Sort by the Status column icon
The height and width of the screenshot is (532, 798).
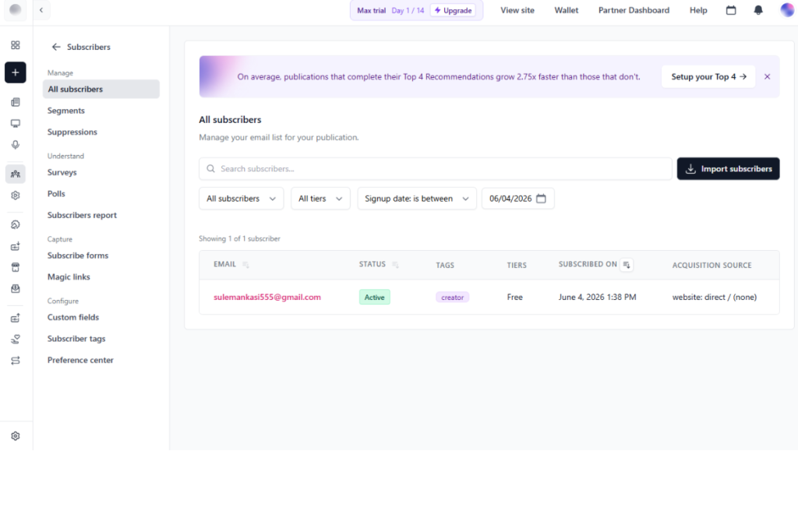395,265
